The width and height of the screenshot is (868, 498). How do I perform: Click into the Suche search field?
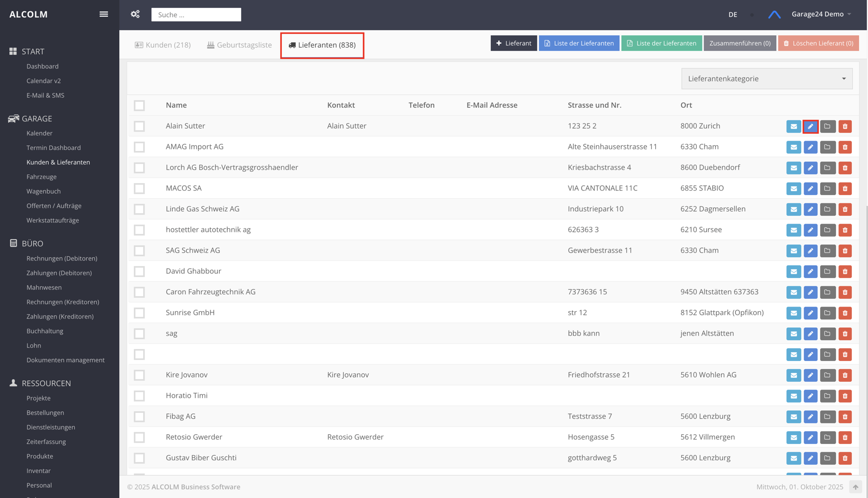pyautogui.click(x=196, y=15)
